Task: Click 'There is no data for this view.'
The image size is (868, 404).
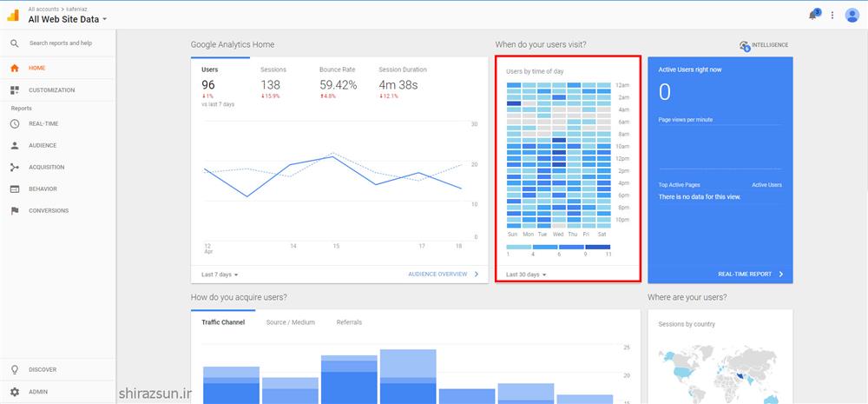Action: coord(700,196)
